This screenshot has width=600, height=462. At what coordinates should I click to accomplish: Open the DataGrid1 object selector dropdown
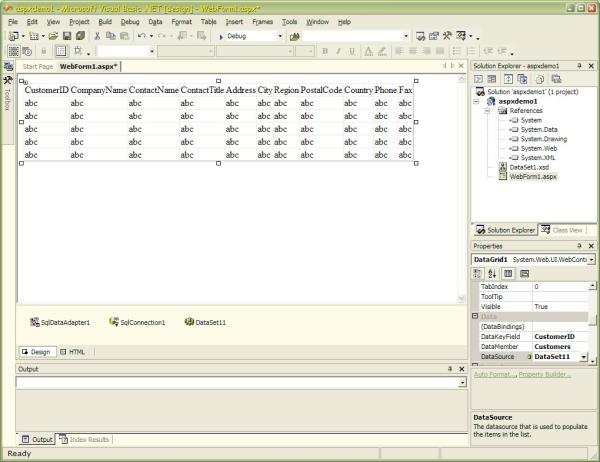point(592,260)
